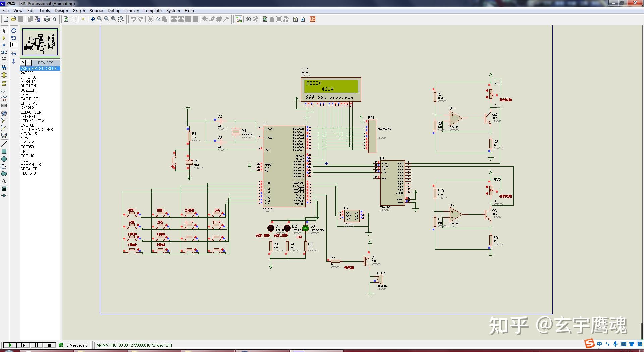Select the 2D Graphics Line tool

point(4,144)
